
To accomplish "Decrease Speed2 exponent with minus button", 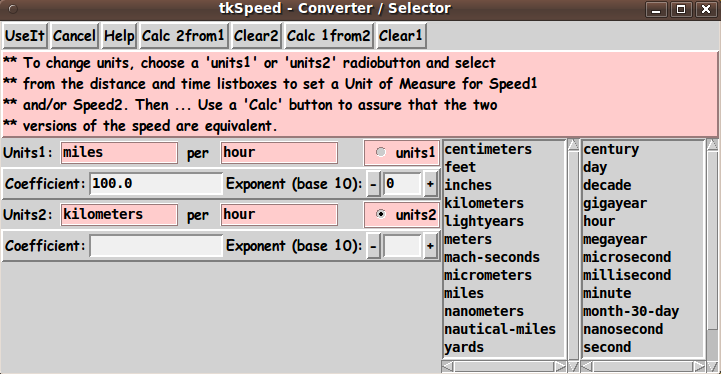I will 373,246.
